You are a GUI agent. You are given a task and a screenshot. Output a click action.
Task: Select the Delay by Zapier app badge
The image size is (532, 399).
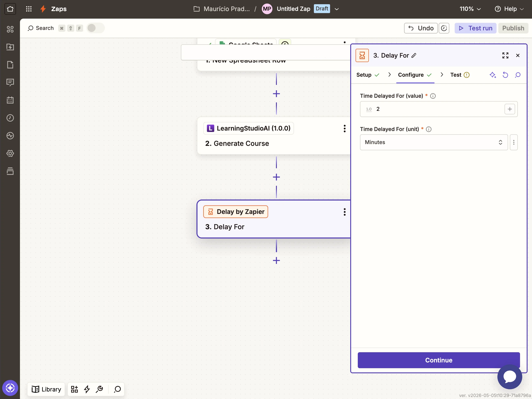tap(235, 212)
